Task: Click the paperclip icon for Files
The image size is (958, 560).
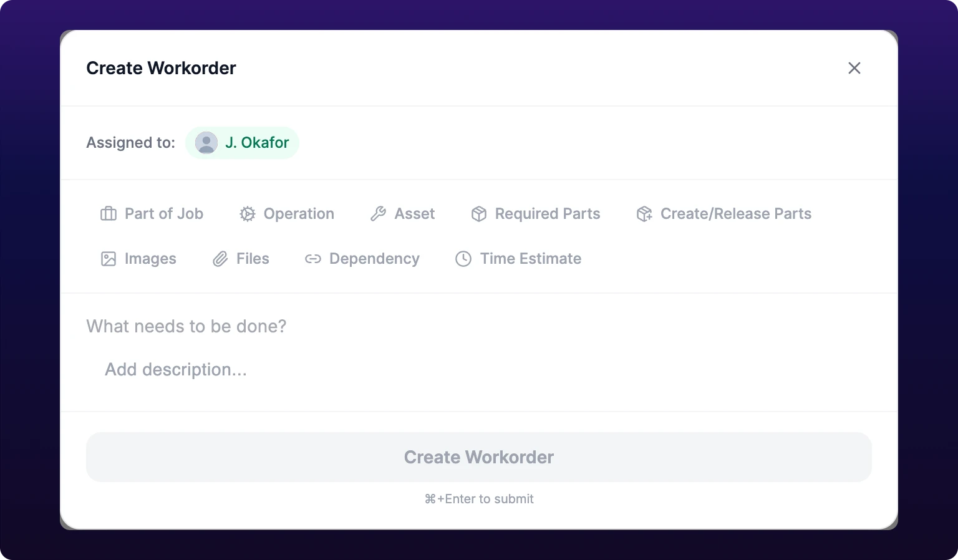Action: [220, 259]
